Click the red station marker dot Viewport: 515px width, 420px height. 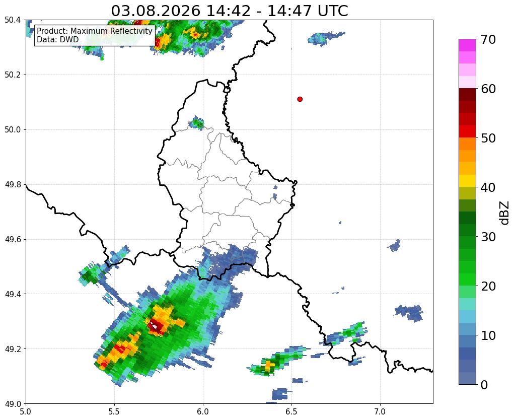[300, 99]
